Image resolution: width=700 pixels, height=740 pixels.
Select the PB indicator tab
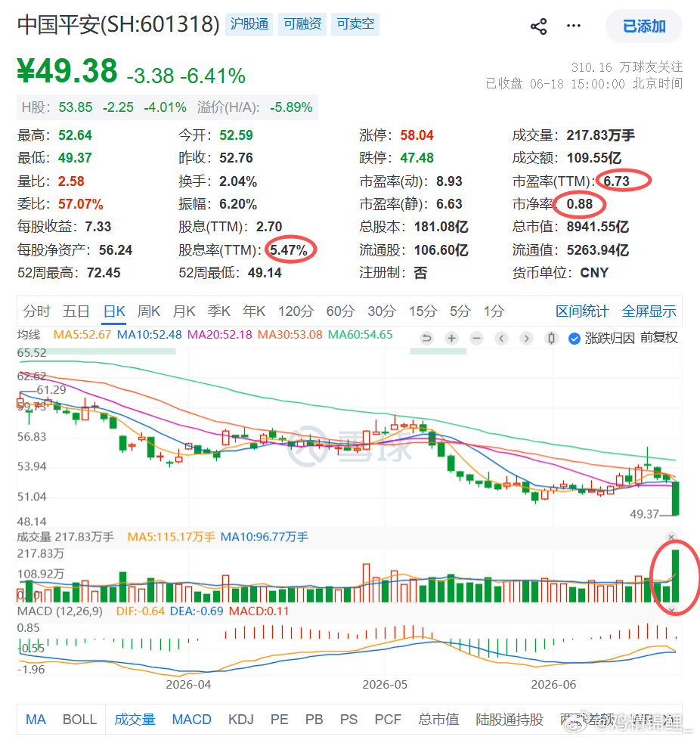tap(314, 720)
